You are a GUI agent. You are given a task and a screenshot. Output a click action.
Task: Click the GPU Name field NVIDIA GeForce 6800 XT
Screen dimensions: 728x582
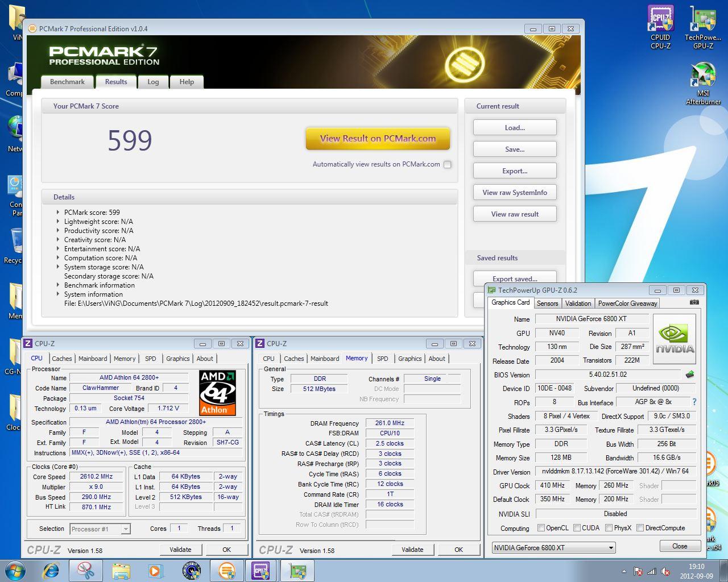pyautogui.click(x=591, y=319)
